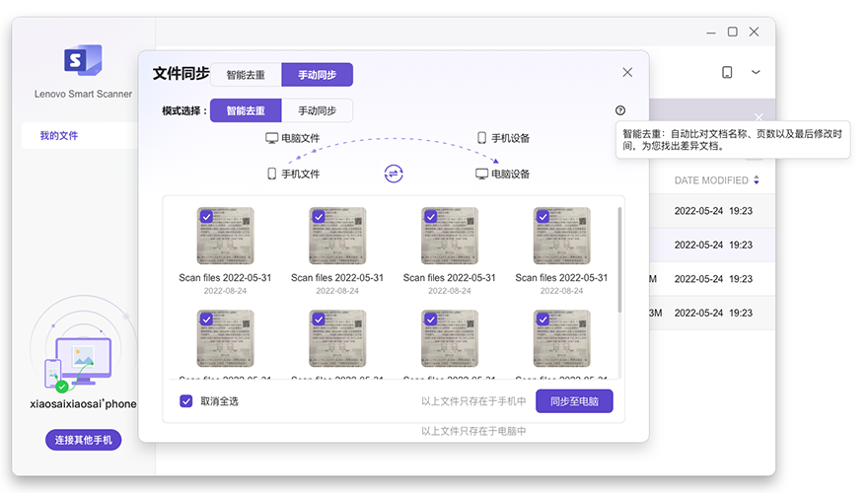
Task: Click the 电脑文件 computer monitor icon
Action: click(271, 138)
